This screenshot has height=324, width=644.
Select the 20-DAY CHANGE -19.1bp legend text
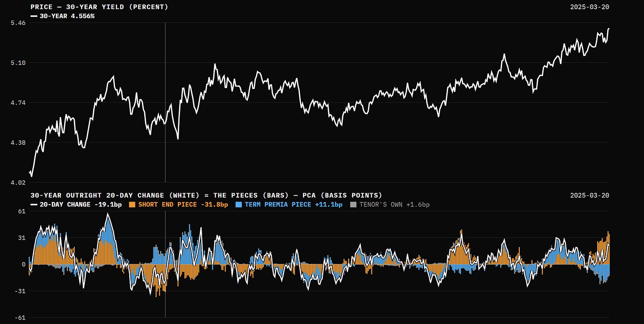pyautogui.click(x=80, y=205)
